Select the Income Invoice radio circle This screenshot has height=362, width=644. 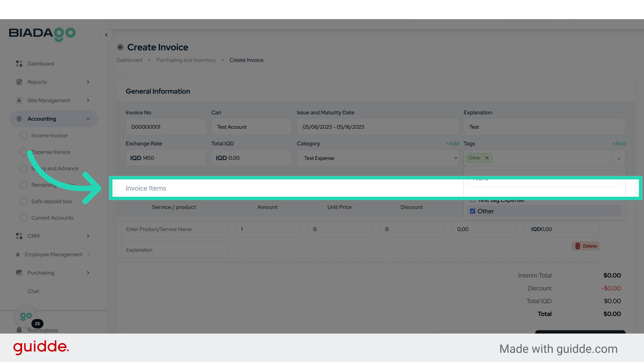pos(24,135)
